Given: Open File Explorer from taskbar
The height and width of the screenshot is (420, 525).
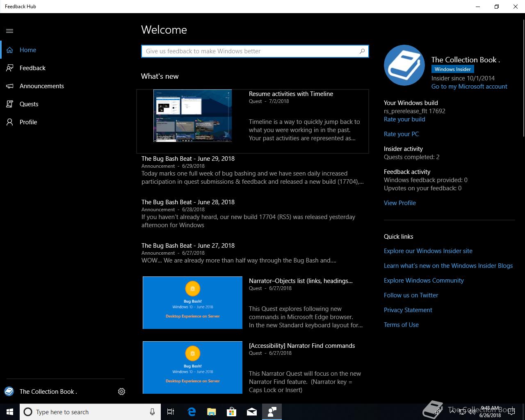Looking at the screenshot, I should [212, 412].
